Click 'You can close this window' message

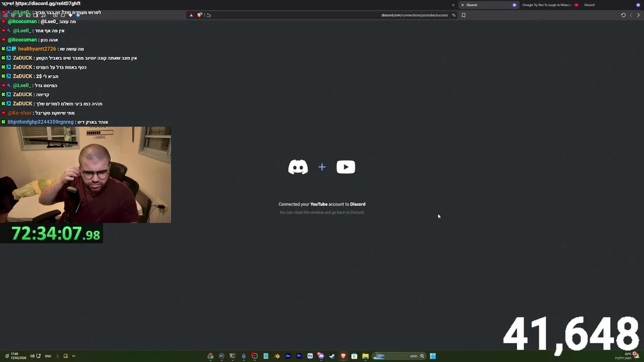coord(322,212)
